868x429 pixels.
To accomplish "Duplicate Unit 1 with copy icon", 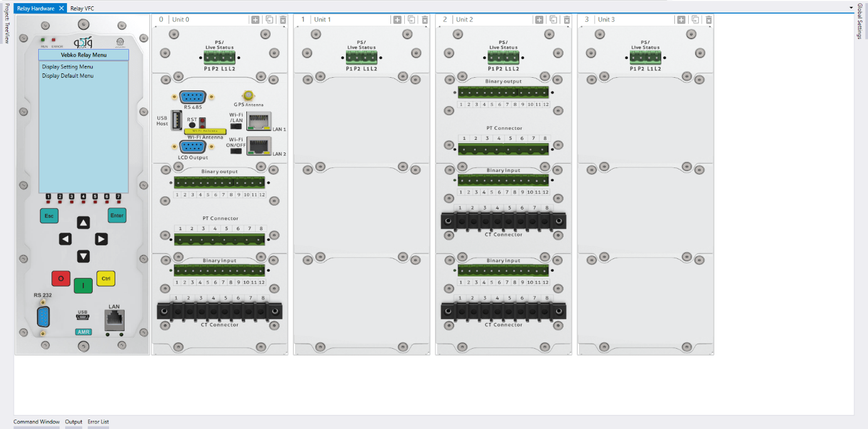I will pyautogui.click(x=411, y=19).
